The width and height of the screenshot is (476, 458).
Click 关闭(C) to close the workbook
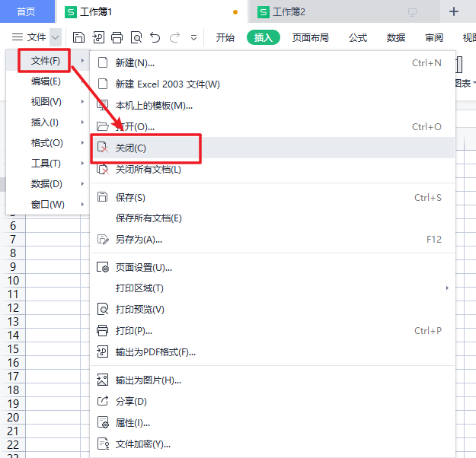[273, 148]
